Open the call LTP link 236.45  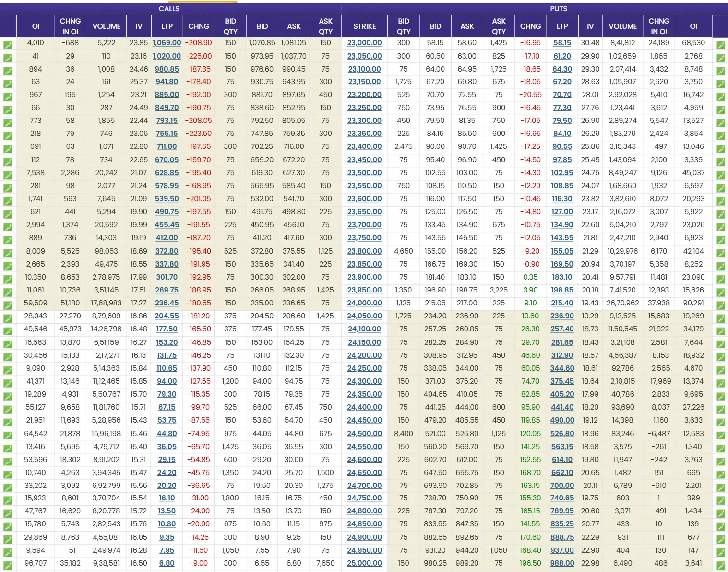click(167, 303)
